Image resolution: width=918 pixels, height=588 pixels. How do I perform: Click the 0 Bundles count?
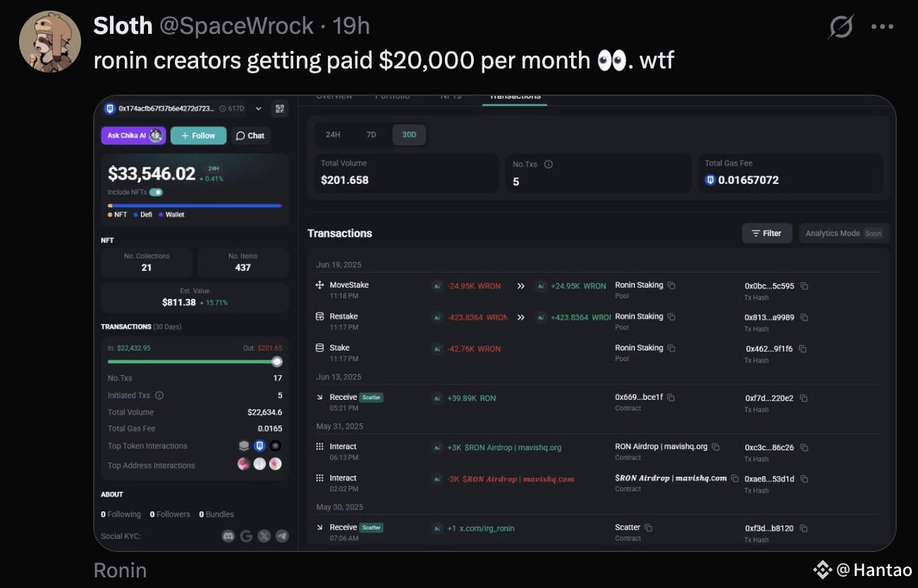click(216, 515)
